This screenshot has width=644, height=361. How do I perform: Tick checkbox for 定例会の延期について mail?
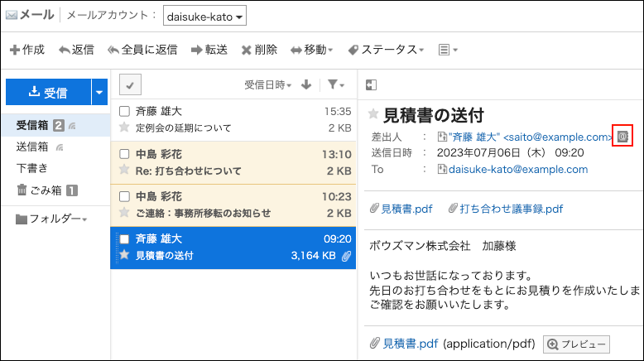[124, 111]
